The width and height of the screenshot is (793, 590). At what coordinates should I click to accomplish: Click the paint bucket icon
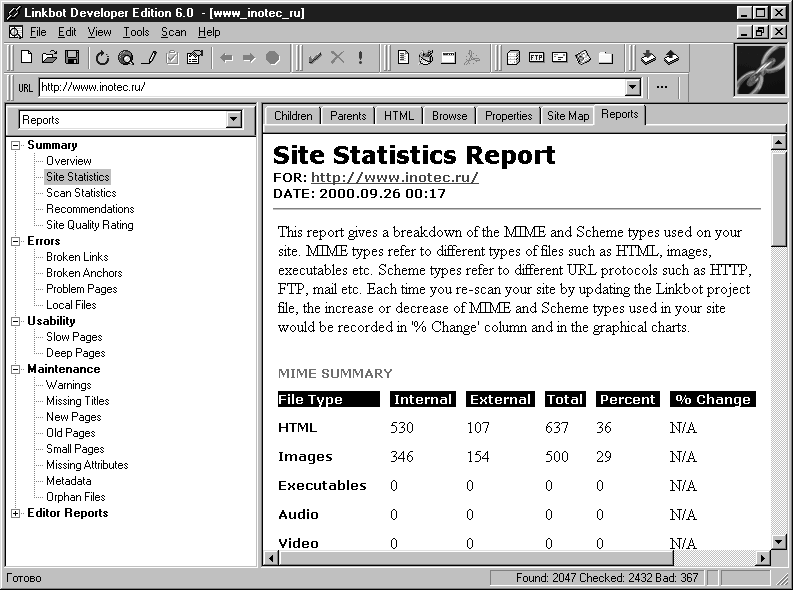tap(426, 58)
